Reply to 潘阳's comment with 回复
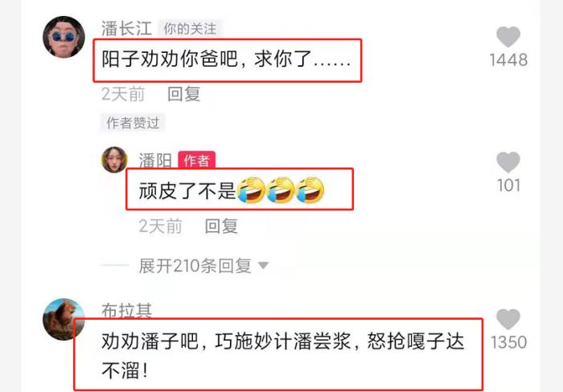This screenshot has width=563, height=392. tap(221, 227)
